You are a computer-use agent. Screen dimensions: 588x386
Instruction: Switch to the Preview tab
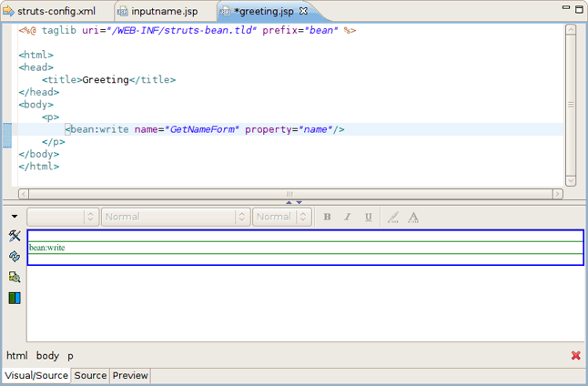click(130, 375)
